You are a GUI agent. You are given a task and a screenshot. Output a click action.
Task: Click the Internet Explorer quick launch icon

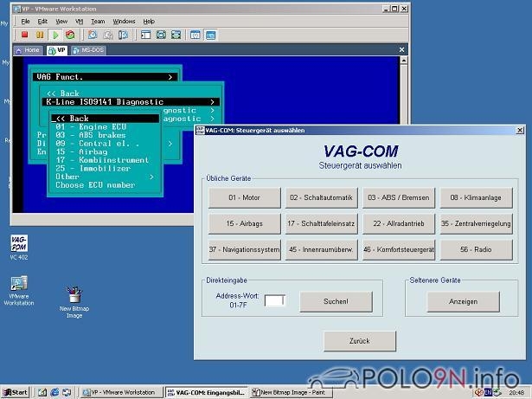[x=54, y=392]
